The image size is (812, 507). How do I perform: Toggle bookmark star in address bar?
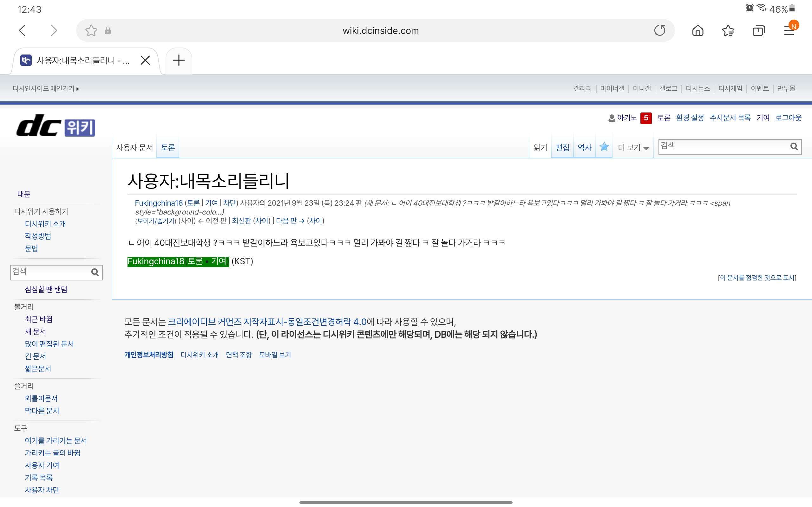[91, 30]
